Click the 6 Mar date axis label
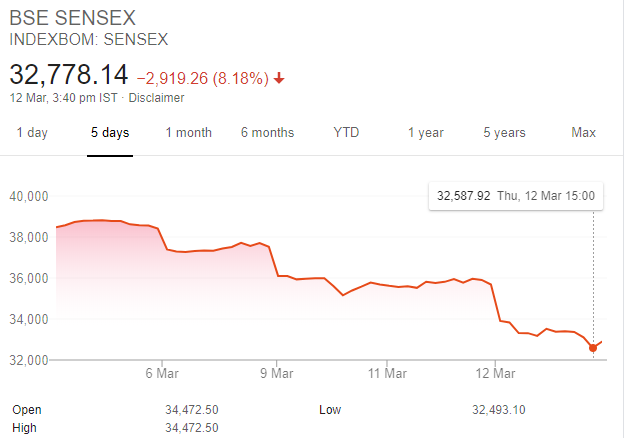Viewport: 624px width, 438px height. [161, 374]
